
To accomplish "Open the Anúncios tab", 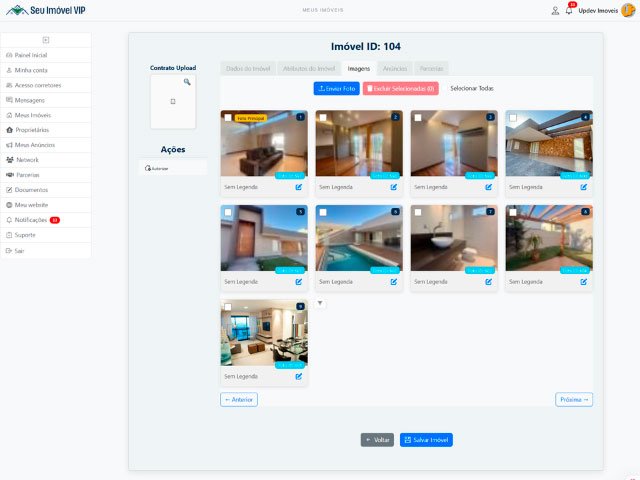I will pos(395,68).
